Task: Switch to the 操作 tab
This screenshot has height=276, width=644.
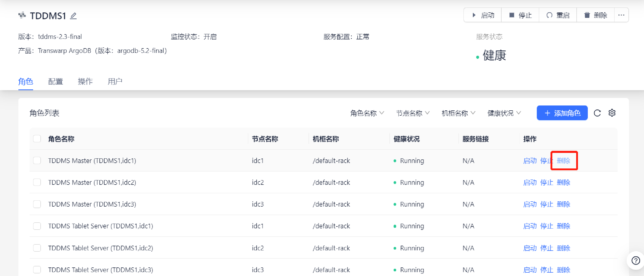Action: point(85,81)
